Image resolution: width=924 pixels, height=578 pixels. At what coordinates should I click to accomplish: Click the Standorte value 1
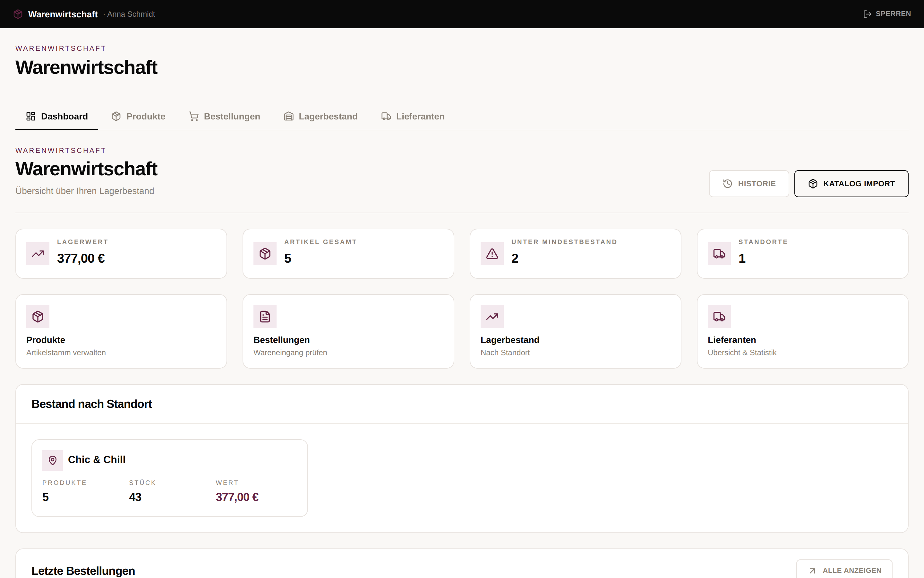pyautogui.click(x=742, y=259)
